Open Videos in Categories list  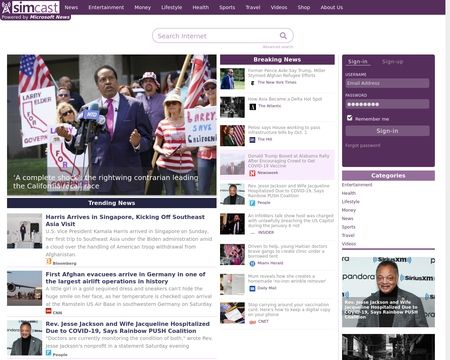349,244
